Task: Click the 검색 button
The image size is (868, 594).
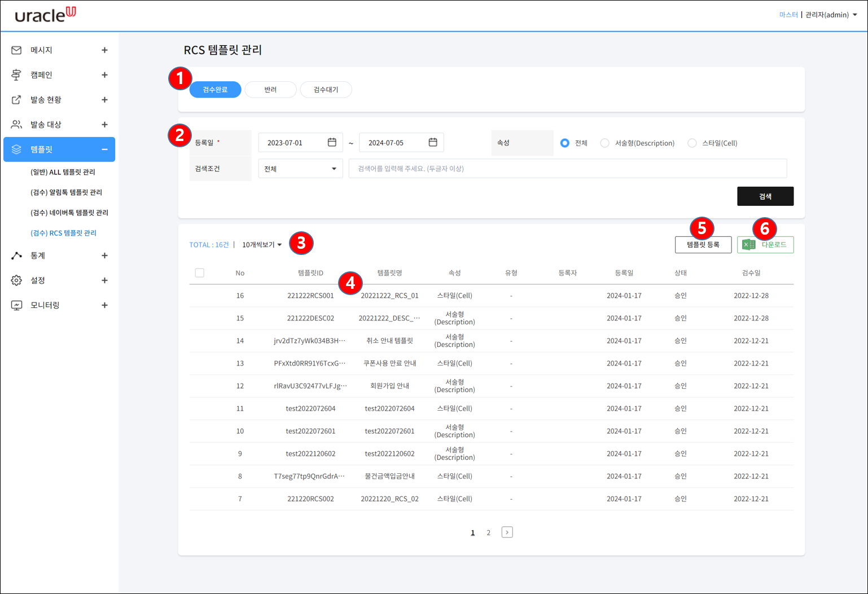Action: [x=765, y=196]
